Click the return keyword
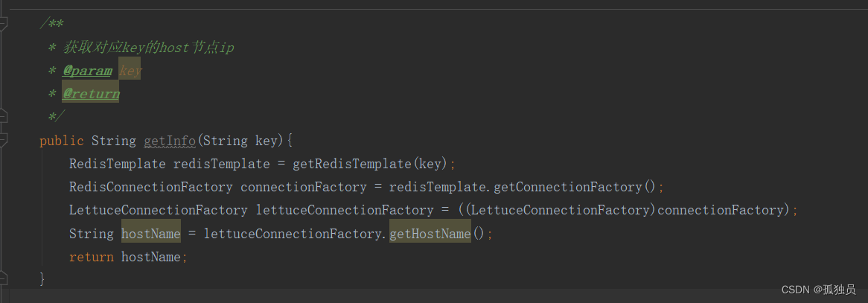Screen dimensions: 868x303 coord(92,257)
